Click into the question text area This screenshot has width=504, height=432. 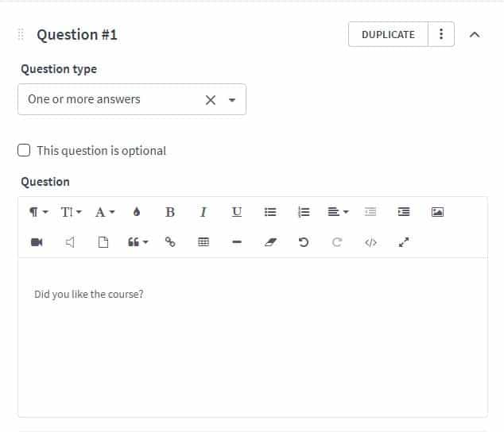(x=253, y=337)
